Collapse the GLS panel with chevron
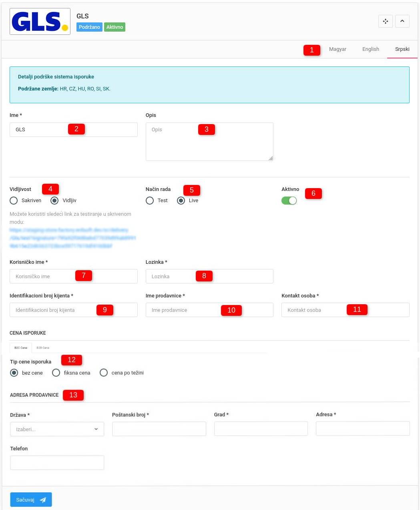The width and height of the screenshot is (420, 510). [402, 21]
